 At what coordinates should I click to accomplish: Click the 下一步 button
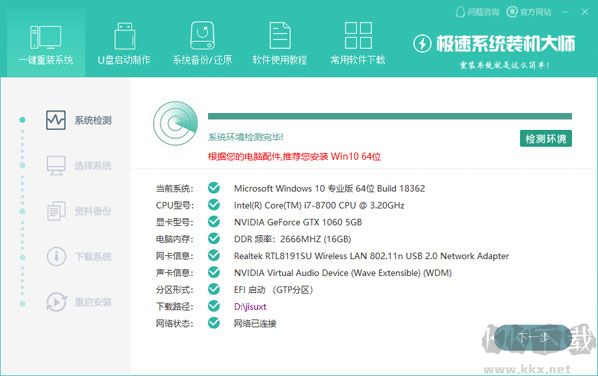pyautogui.click(x=533, y=338)
